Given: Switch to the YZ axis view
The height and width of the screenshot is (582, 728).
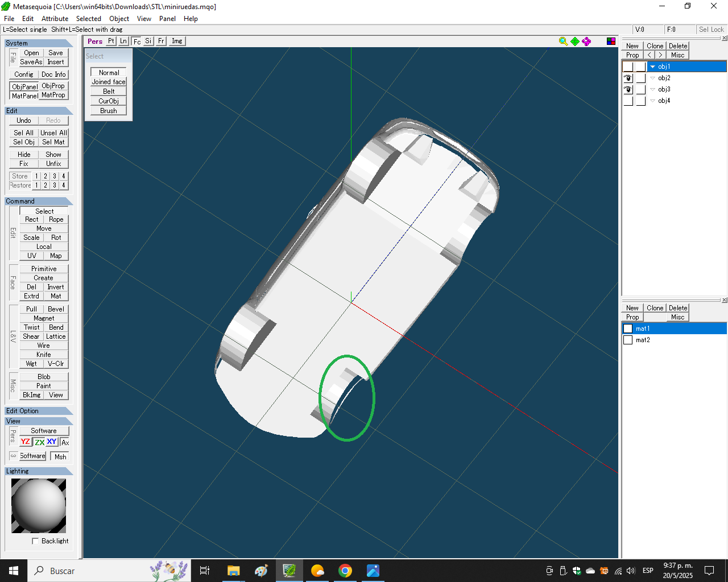Looking at the screenshot, I should pyautogui.click(x=26, y=442).
